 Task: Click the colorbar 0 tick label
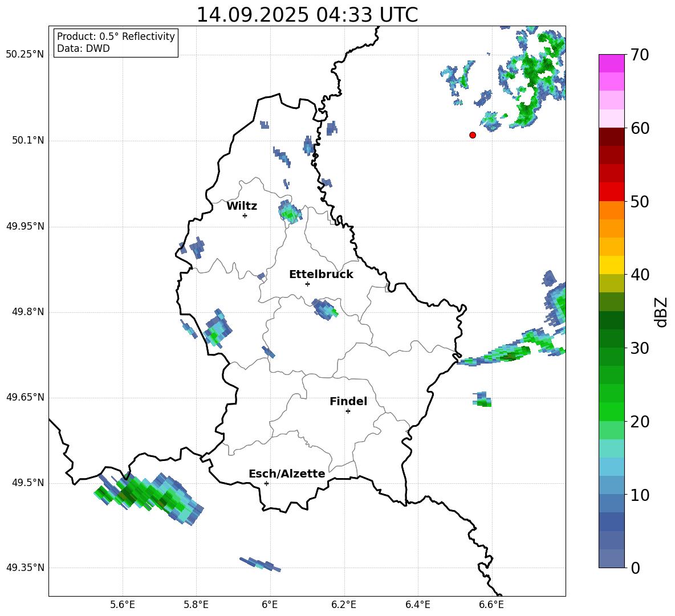coord(635,568)
